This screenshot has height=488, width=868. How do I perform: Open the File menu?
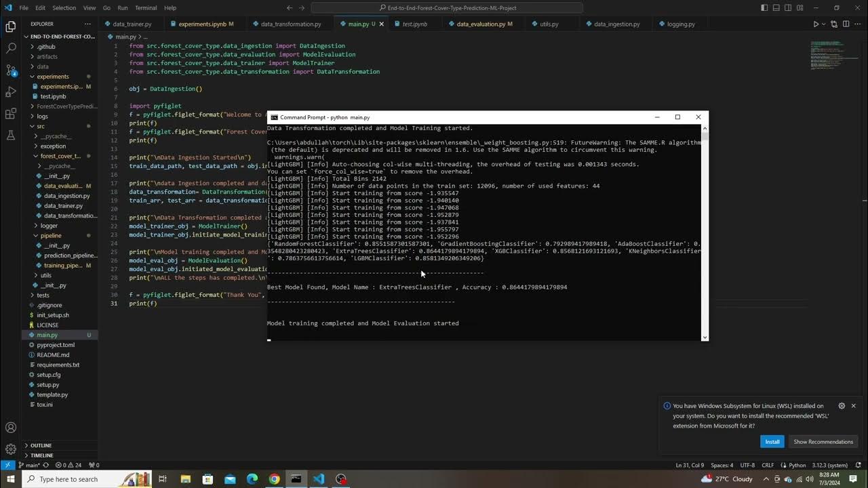tap(24, 7)
